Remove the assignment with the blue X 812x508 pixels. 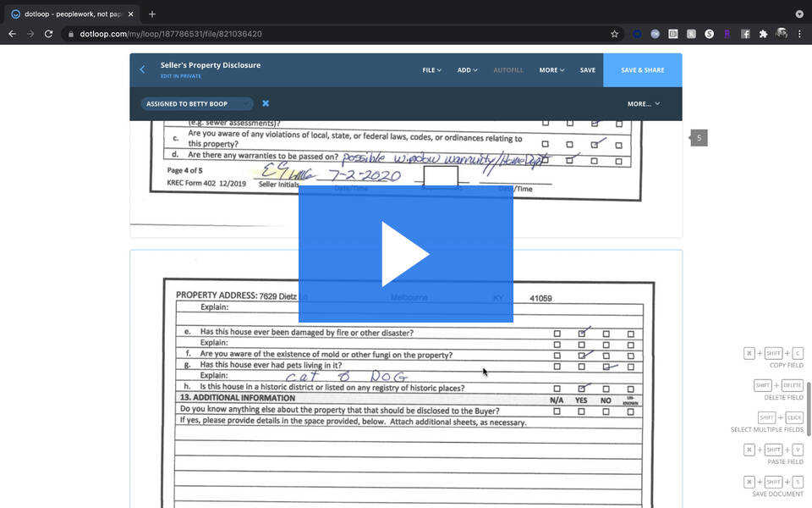coord(266,103)
